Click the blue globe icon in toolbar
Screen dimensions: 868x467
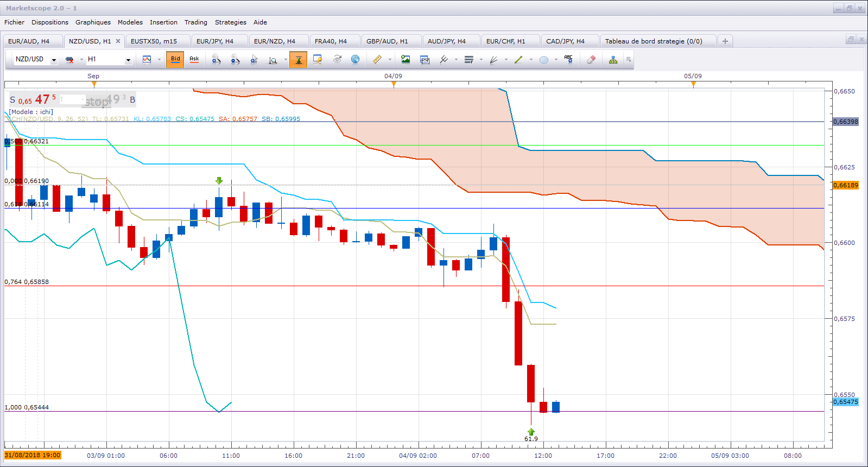(x=355, y=60)
